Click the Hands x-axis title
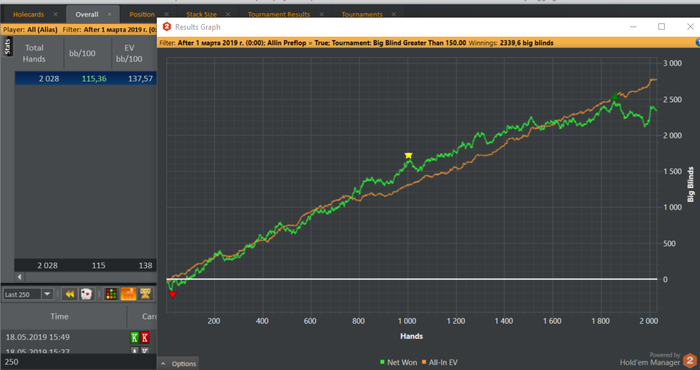 411,336
